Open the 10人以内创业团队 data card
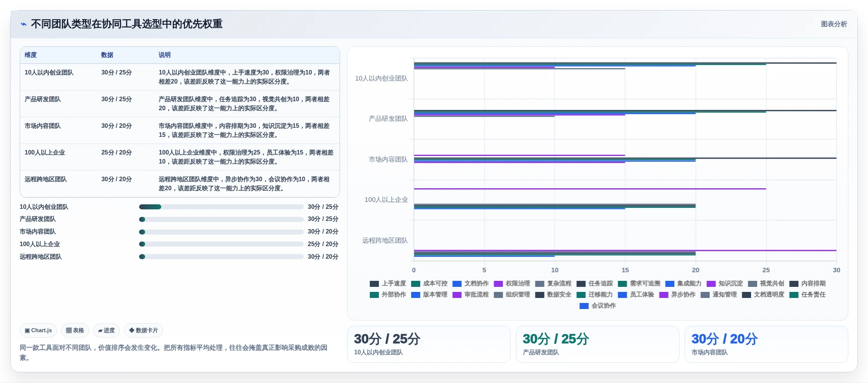868x383 pixels. click(429, 344)
